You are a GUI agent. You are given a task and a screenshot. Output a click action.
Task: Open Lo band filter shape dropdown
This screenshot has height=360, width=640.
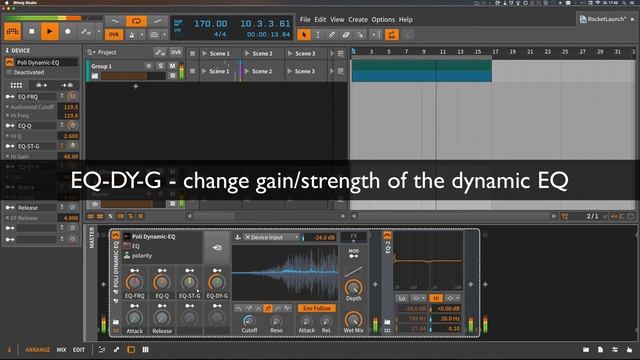[418, 298]
